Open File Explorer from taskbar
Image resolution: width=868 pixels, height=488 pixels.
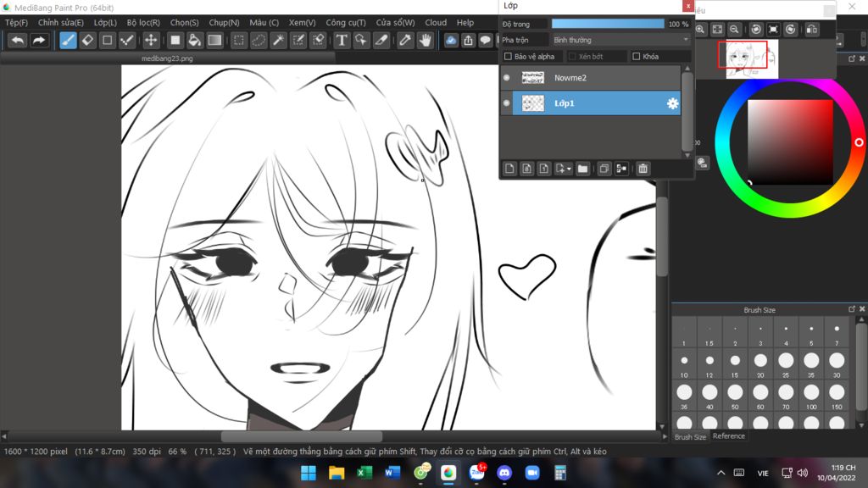point(336,473)
